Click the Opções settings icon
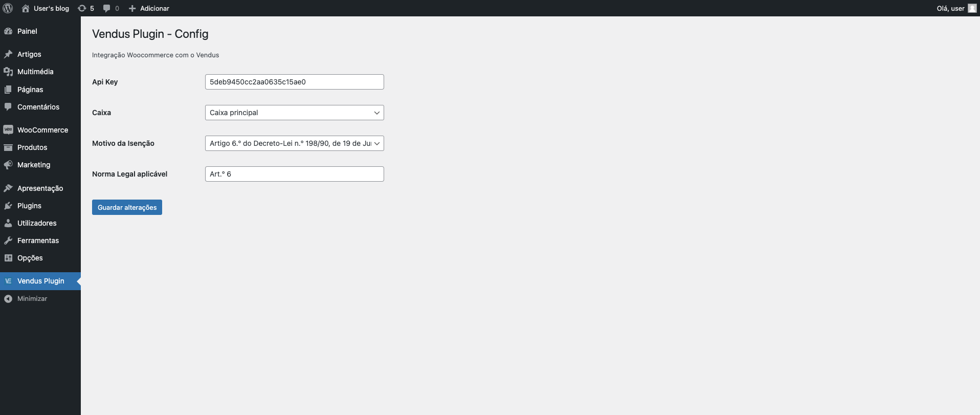The width and height of the screenshot is (980, 415). [x=8, y=258]
